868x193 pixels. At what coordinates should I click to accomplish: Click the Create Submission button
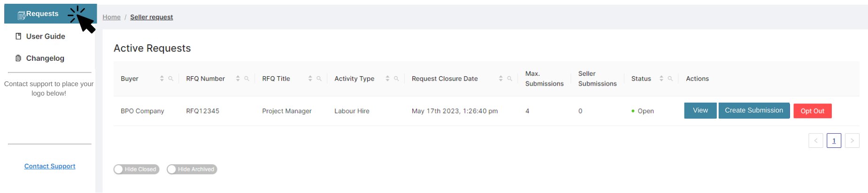click(754, 111)
